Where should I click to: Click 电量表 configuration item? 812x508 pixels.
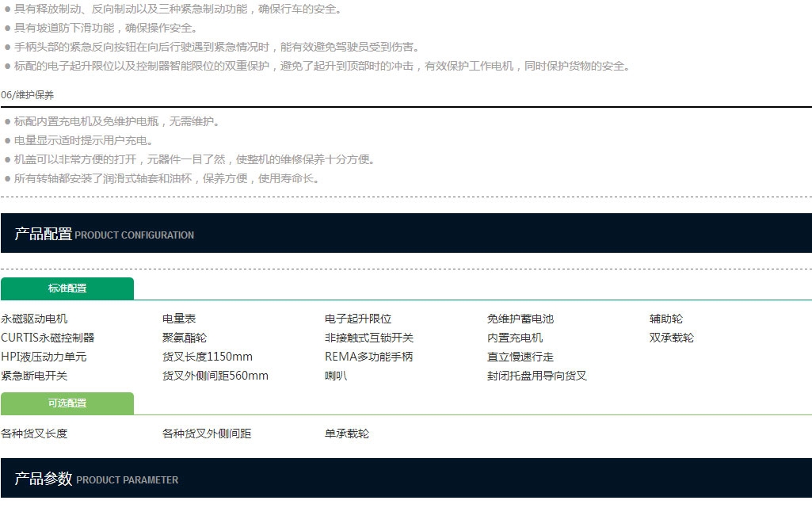179,319
